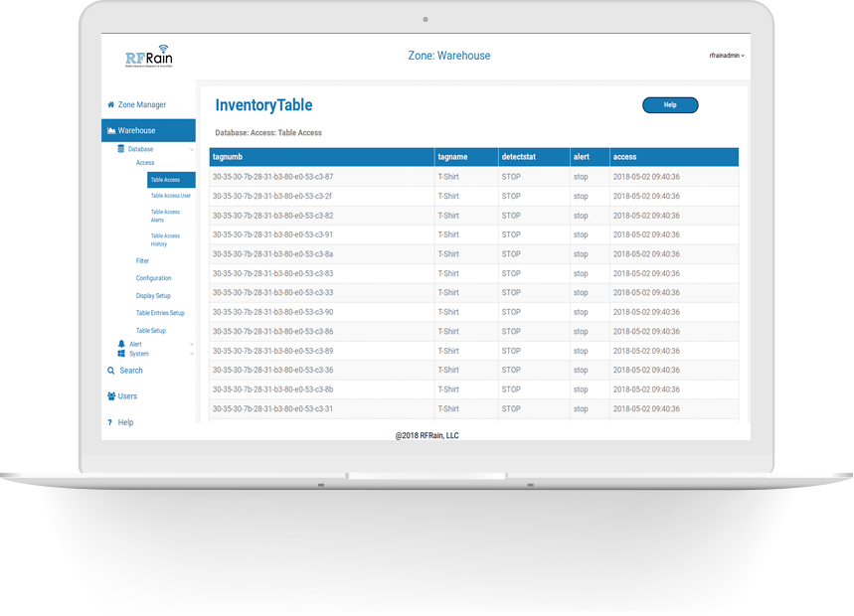
Task: Click the Warehouse chart icon
Action: (x=111, y=130)
